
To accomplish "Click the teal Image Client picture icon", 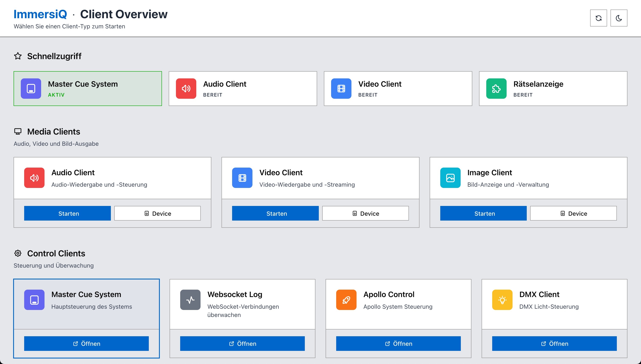I will [x=450, y=178].
